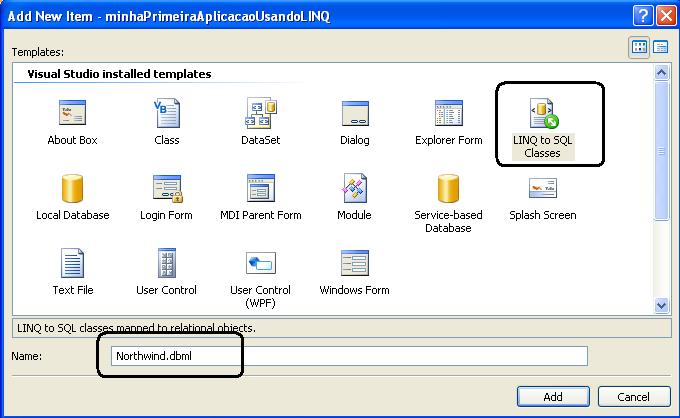Select the User Control template icon
Image resolution: width=680 pixels, height=418 pixels.
pyautogui.click(x=167, y=263)
